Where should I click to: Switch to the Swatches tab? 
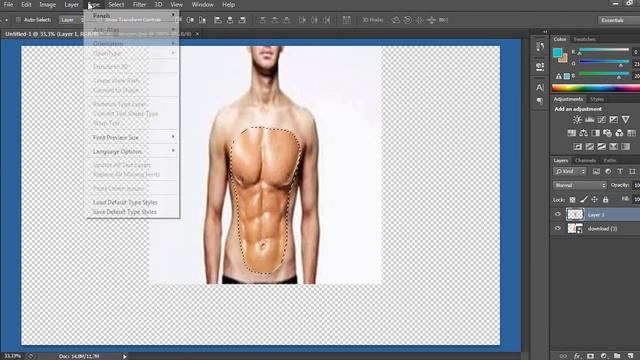[584, 39]
